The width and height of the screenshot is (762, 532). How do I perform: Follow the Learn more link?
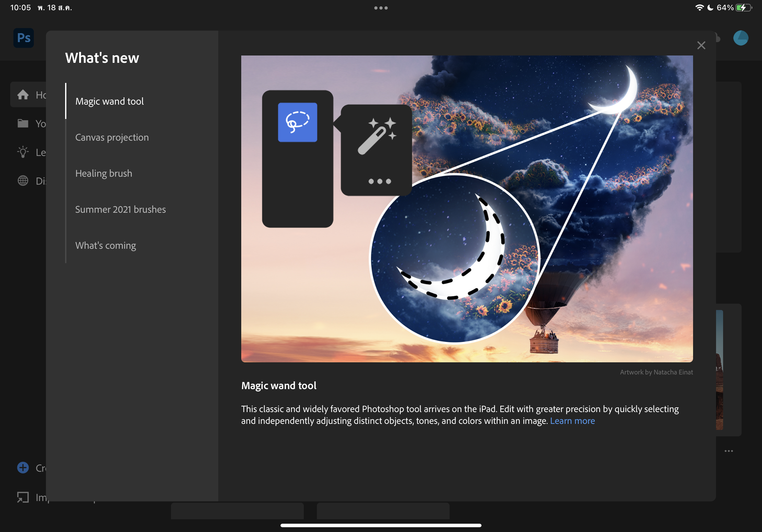[572, 421]
